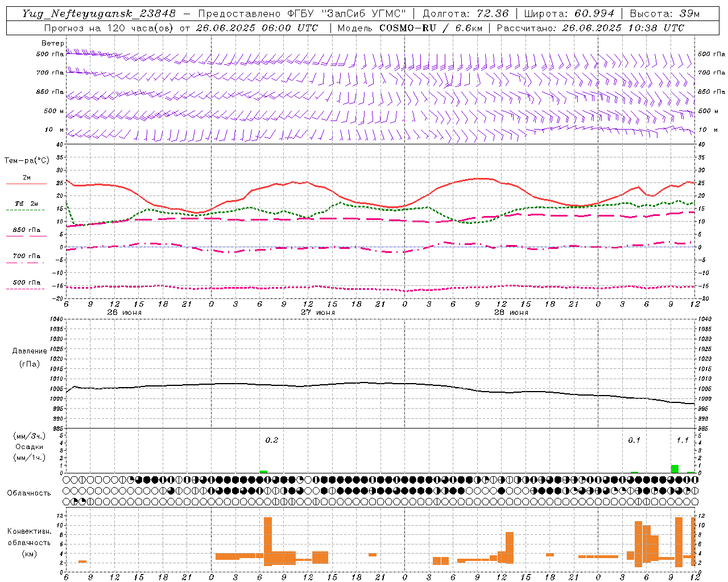Click the Рассчитано: 26.06.2025 10:38 UTC timestamp
Screen dimensions: 728x582
click(590, 28)
